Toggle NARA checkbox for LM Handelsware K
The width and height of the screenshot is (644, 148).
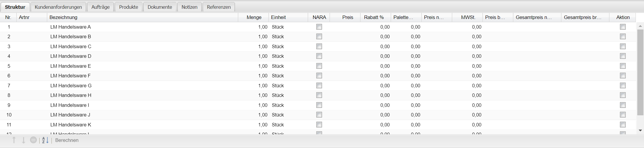[x=319, y=125]
